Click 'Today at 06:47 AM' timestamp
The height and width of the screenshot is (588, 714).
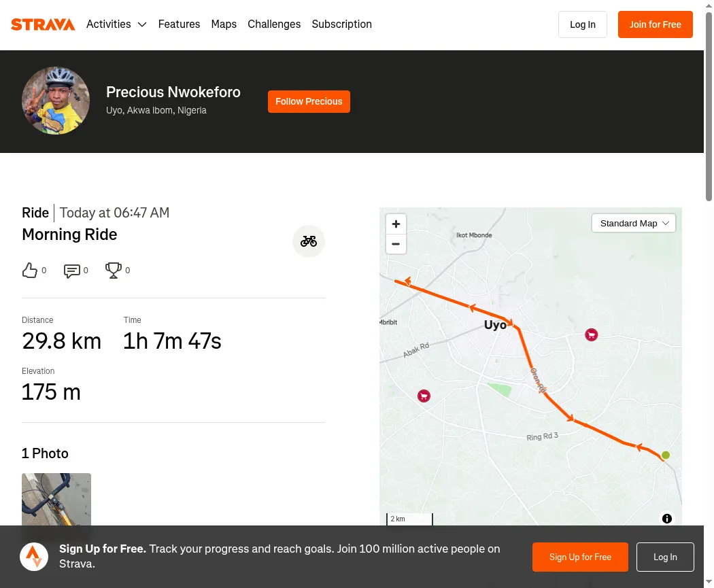tap(114, 213)
